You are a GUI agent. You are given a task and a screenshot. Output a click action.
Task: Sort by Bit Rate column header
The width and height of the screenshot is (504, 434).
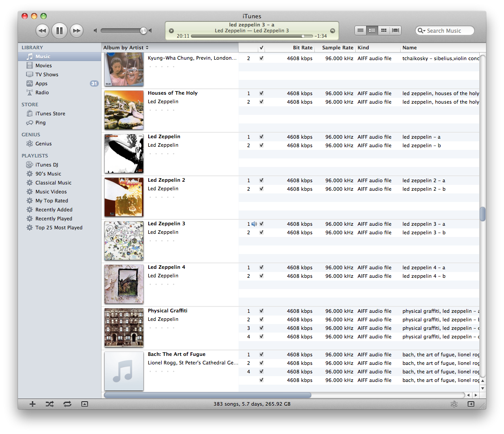[x=302, y=48]
